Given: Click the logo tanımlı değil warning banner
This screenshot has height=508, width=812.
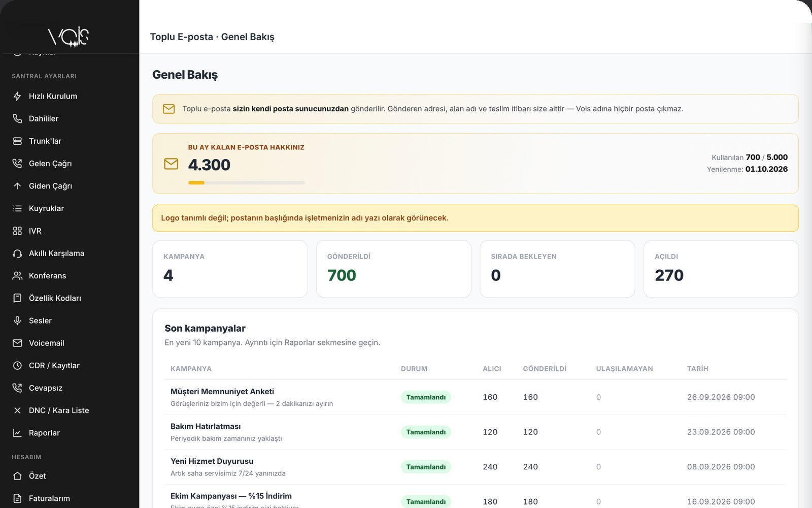Looking at the screenshot, I should (x=476, y=218).
